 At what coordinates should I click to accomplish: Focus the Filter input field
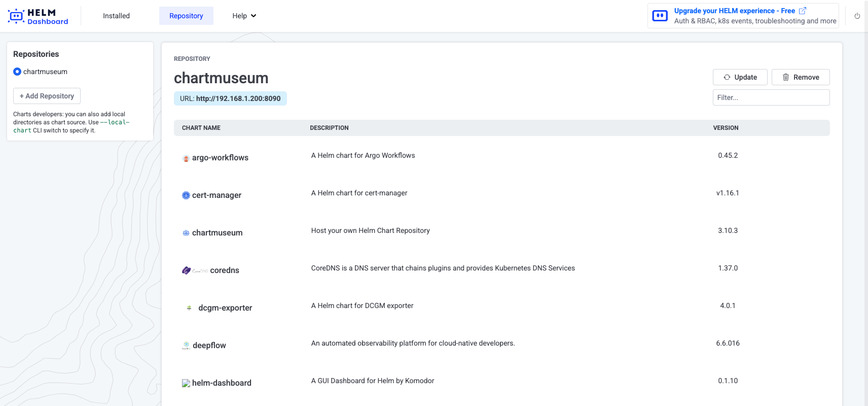771,97
